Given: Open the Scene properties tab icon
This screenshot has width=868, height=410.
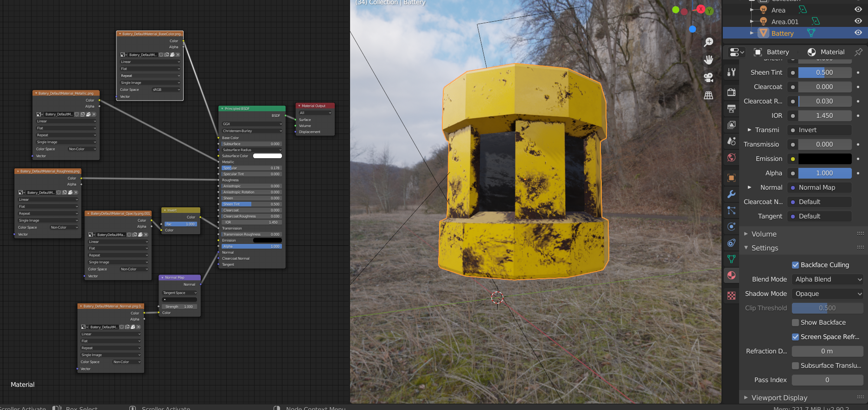Looking at the screenshot, I should (x=731, y=141).
